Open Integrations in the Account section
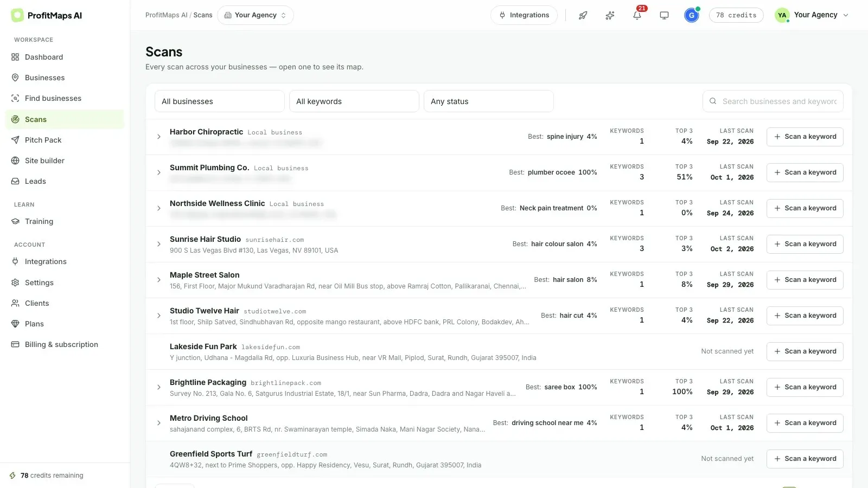Viewport: 868px width, 488px height. tap(65, 261)
